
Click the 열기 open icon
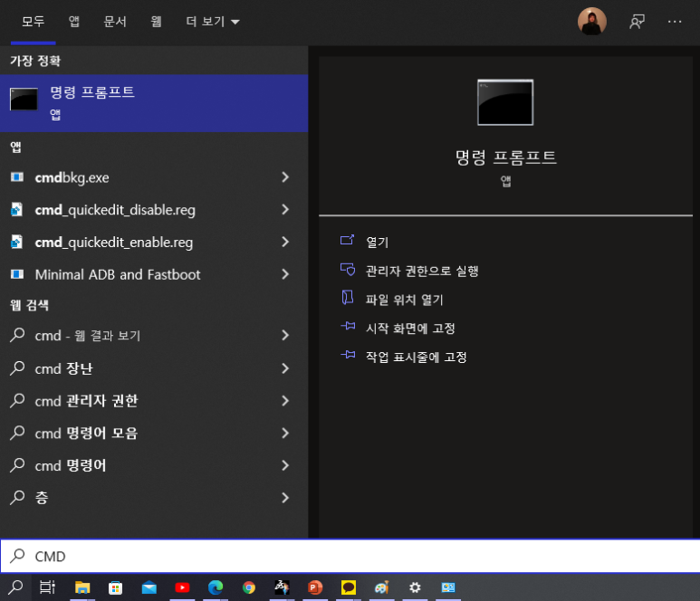pos(348,241)
